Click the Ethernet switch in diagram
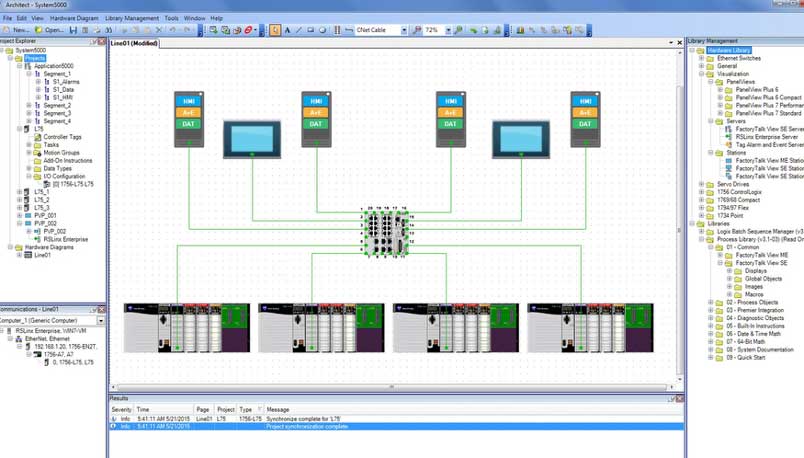Image resolution: width=804 pixels, height=458 pixels. [388, 231]
